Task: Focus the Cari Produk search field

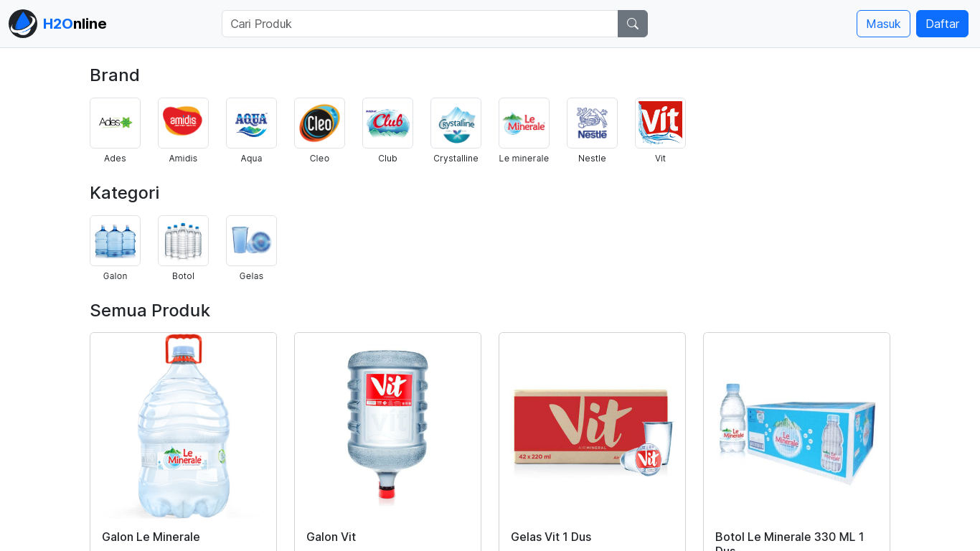Action: [420, 24]
